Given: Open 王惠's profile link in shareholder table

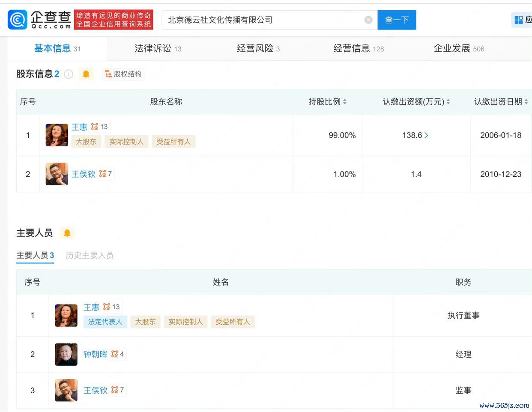Looking at the screenshot, I should click(x=79, y=127).
